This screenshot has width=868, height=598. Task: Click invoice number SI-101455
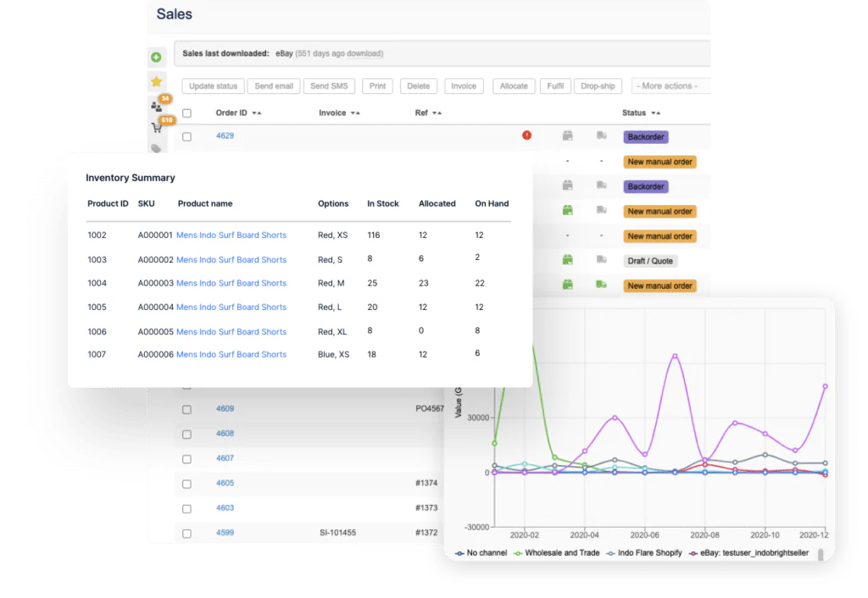click(337, 532)
